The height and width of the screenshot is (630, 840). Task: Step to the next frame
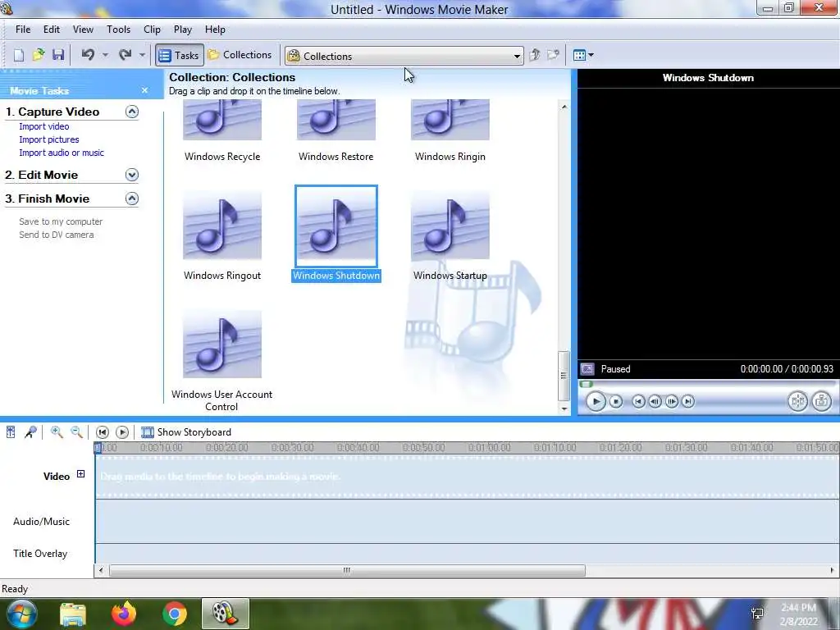pyautogui.click(x=672, y=401)
